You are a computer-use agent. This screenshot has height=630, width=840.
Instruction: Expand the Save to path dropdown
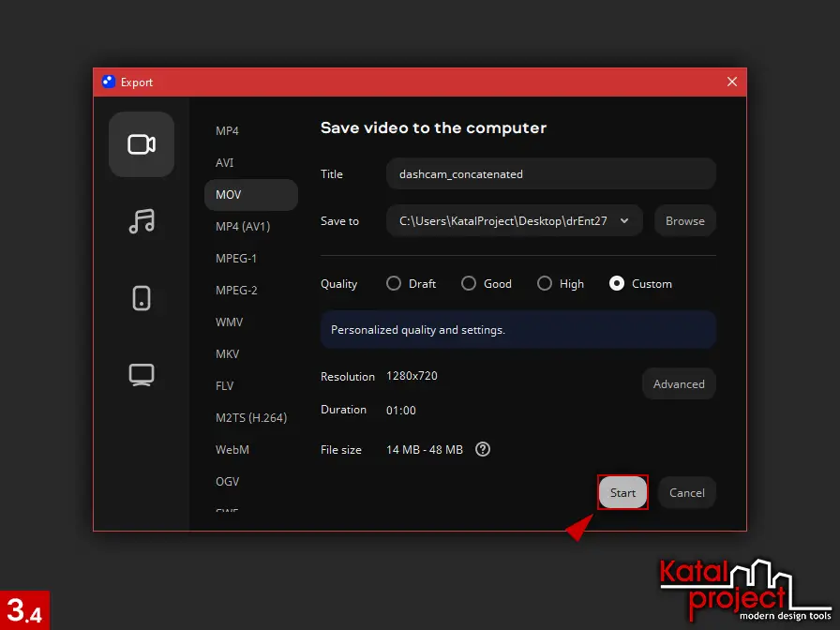[x=624, y=221]
